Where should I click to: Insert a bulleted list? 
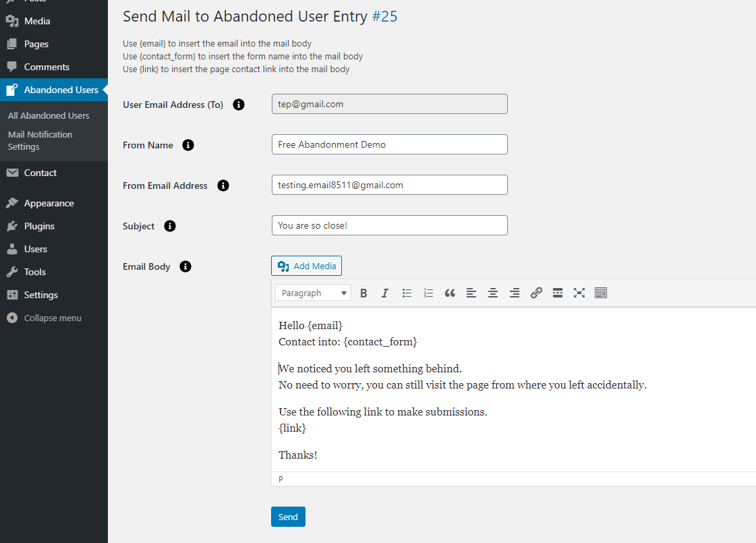[407, 293]
